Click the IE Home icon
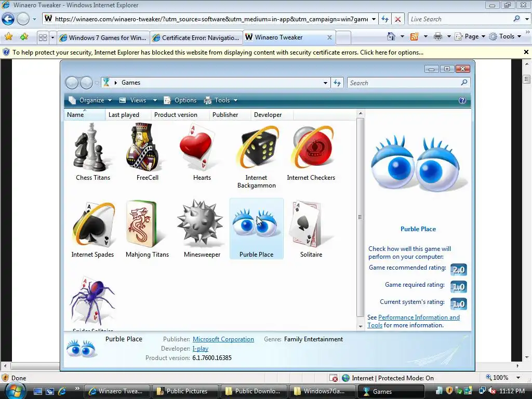The height and width of the screenshot is (399, 532). pyautogui.click(x=391, y=36)
